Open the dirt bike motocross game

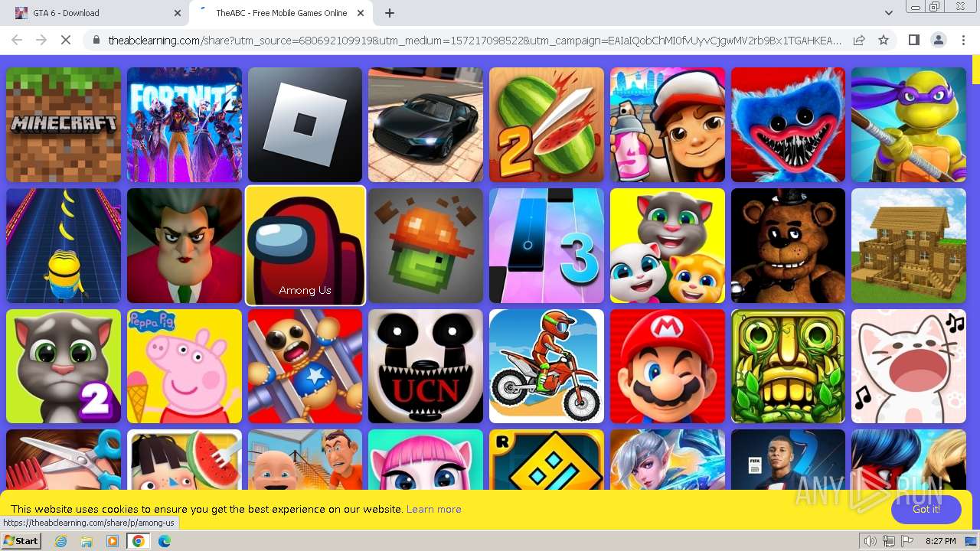(x=547, y=366)
